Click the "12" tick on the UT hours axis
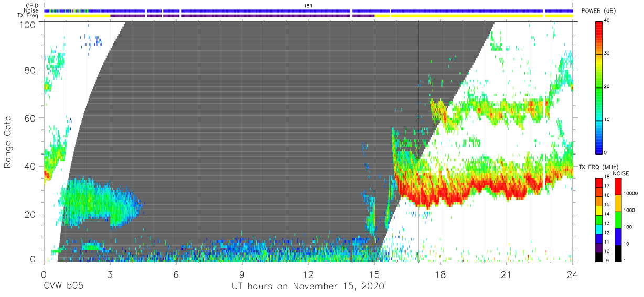644x297 pixels. tap(308, 273)
